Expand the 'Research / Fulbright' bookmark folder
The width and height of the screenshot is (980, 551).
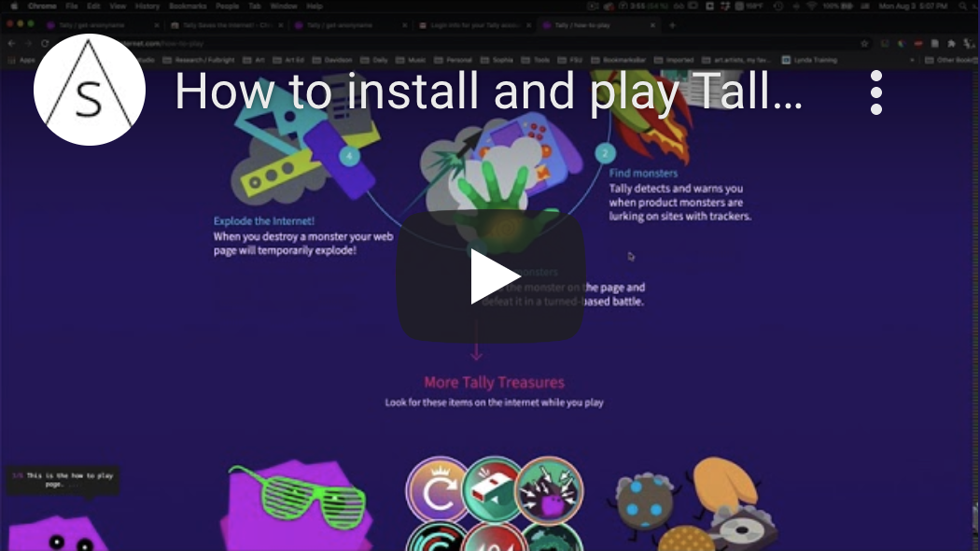(x=199, y=60)
